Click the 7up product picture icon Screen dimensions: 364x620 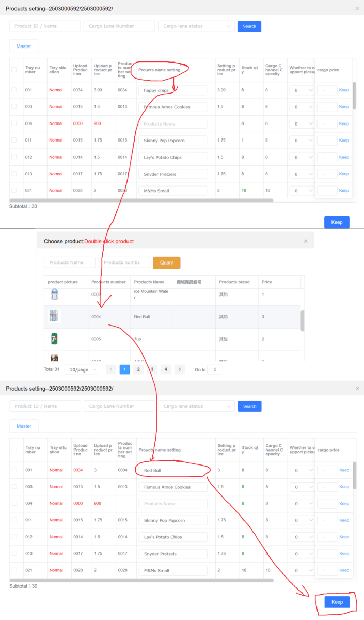point(54,339)
